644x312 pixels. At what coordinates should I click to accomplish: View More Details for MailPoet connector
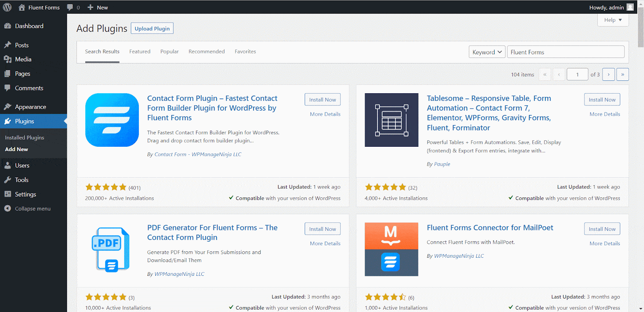click(605, 244)
